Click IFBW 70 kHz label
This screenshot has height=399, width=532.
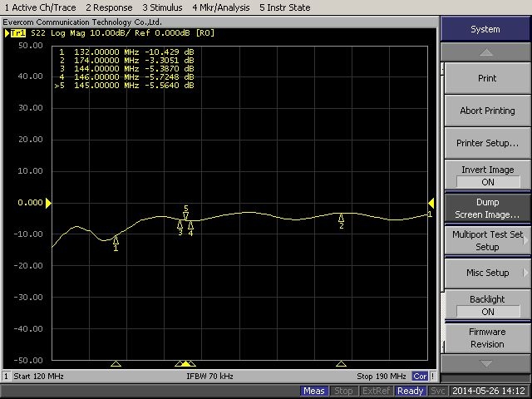pyautogui.click(x=209, y=377)
